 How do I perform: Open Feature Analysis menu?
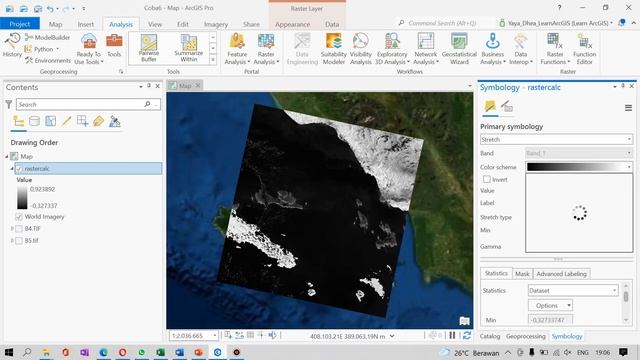click(237, 49)
